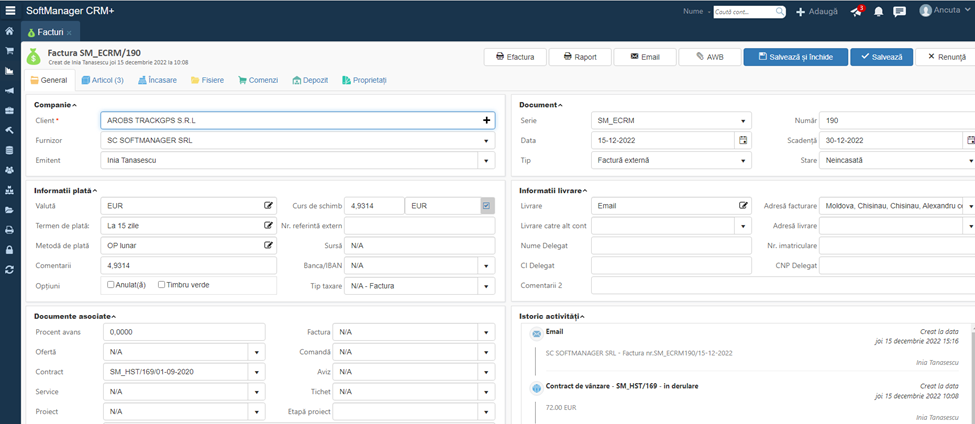Screen dimensions: 975x424
Task: Open the Contract SM_HST/169 dropdown
Action: point(257,372)
